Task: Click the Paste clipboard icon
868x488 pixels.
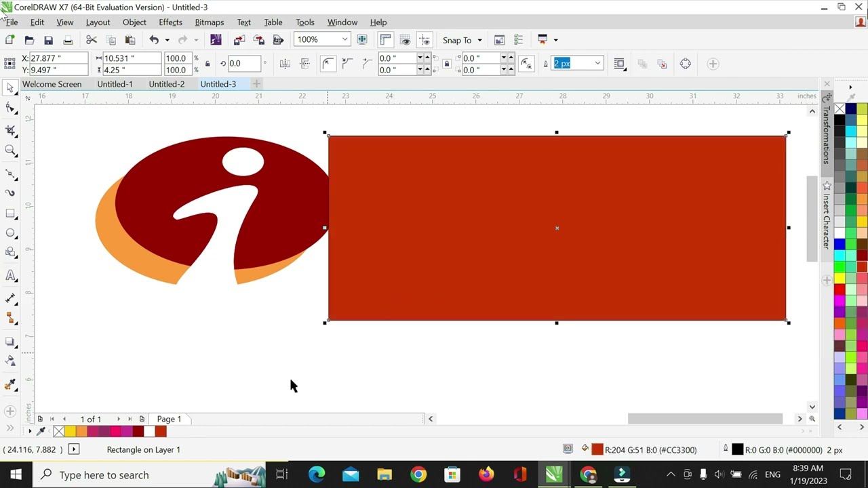Action: point(130,40)
